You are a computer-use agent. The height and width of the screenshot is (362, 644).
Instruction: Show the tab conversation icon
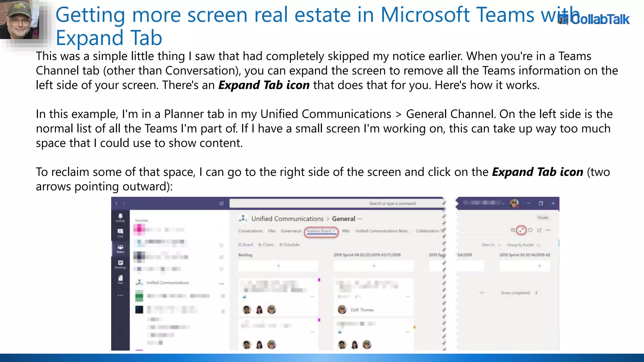(513, 230)
